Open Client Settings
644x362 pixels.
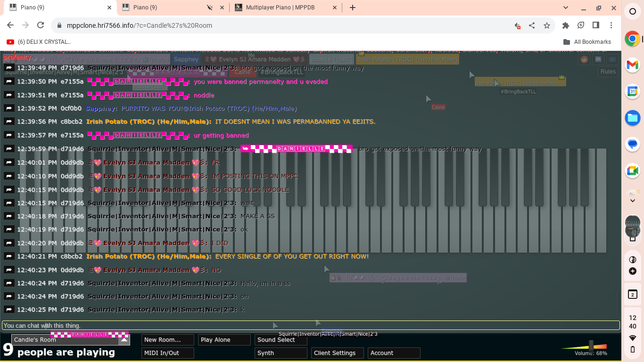(x=338, y=353)
